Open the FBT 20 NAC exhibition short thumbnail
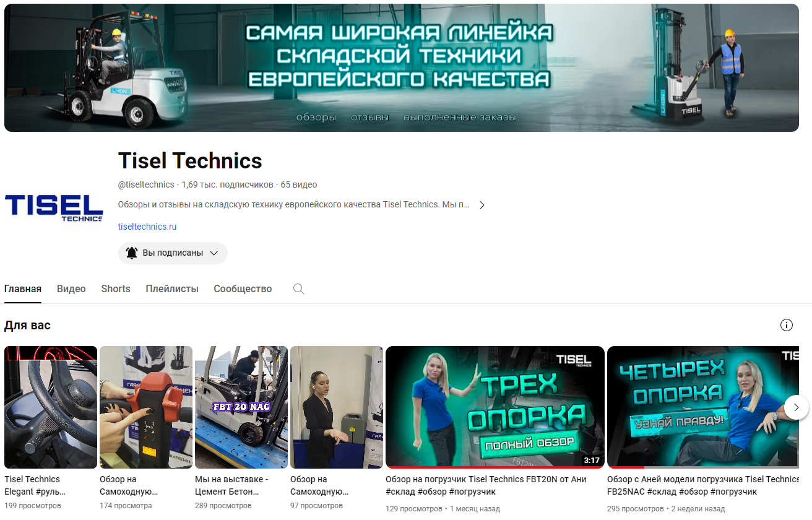Screen dimensions: 812x520 (x=241, y=407)
